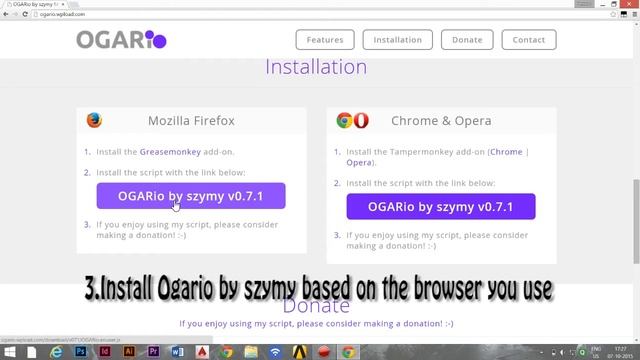The width and height of the screenshot is (640, 360).
Task: Bookmark page with the star icon
Action: pyautogui.click(x=613, y=14)
